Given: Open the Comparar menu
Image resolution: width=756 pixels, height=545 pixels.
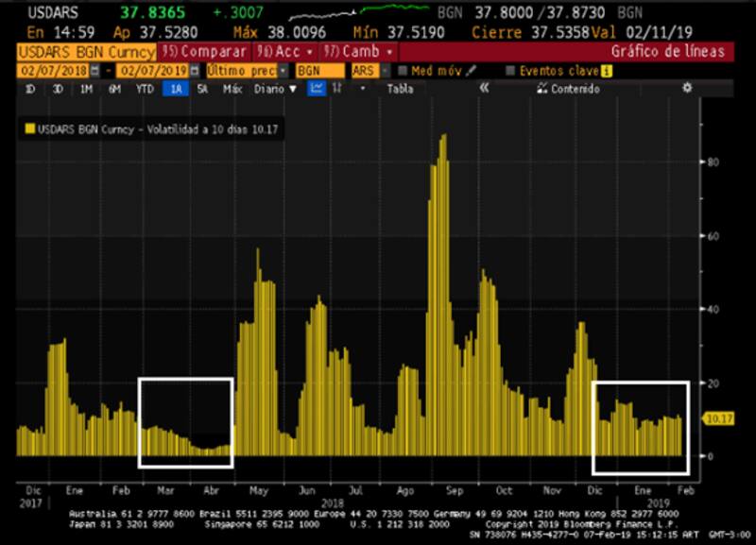Looking at the screenshot, I should [201, 51].
